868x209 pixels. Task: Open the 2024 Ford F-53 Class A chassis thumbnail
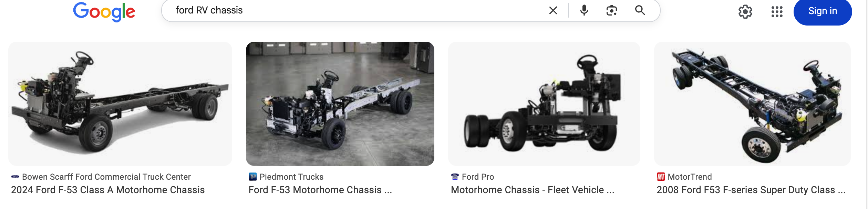tap(120, 104)
